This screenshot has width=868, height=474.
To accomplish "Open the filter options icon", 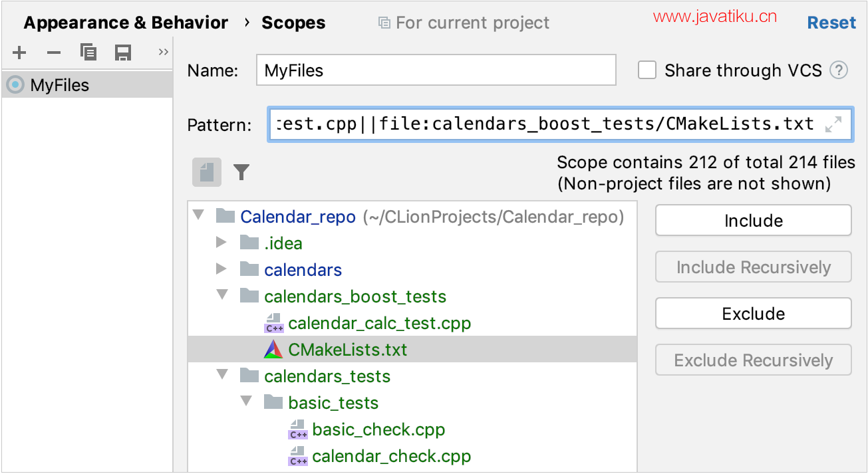I will tap(241, 173).
